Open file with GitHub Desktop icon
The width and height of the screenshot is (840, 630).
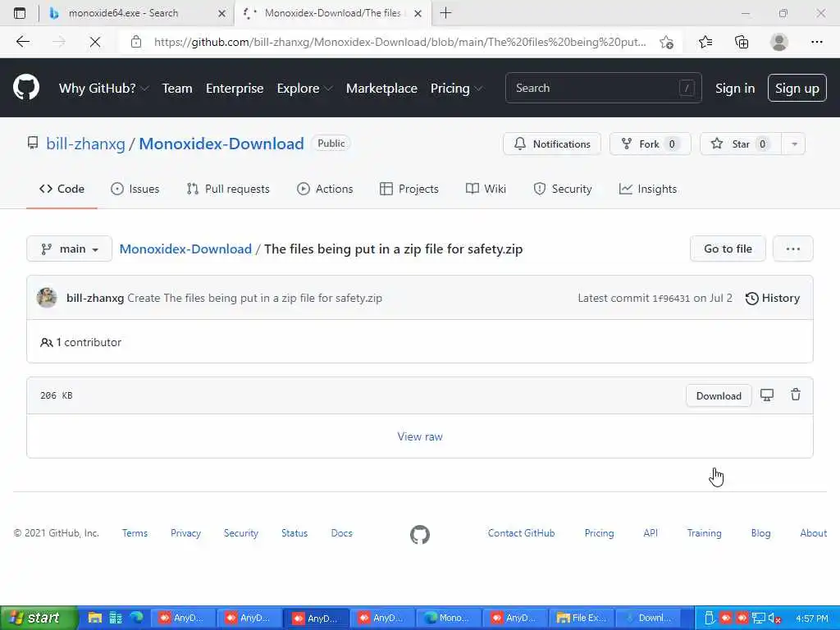tap(767, 395)
